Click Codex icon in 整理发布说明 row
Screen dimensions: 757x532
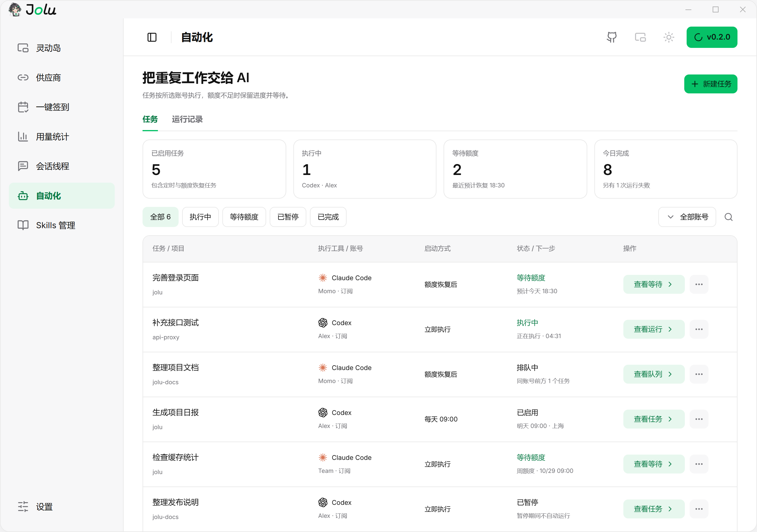tap(323, 502)
